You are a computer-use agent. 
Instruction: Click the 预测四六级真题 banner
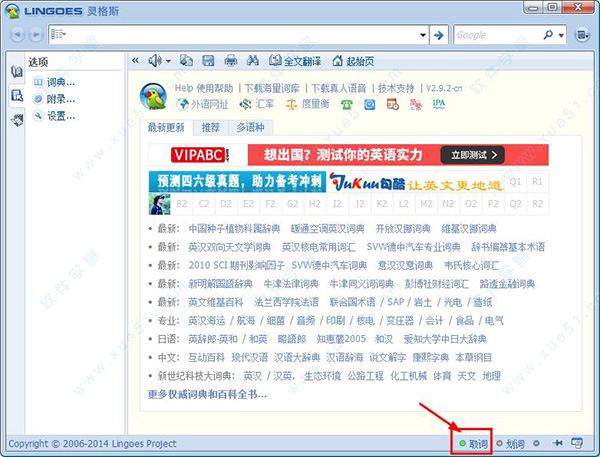point(237,181)
